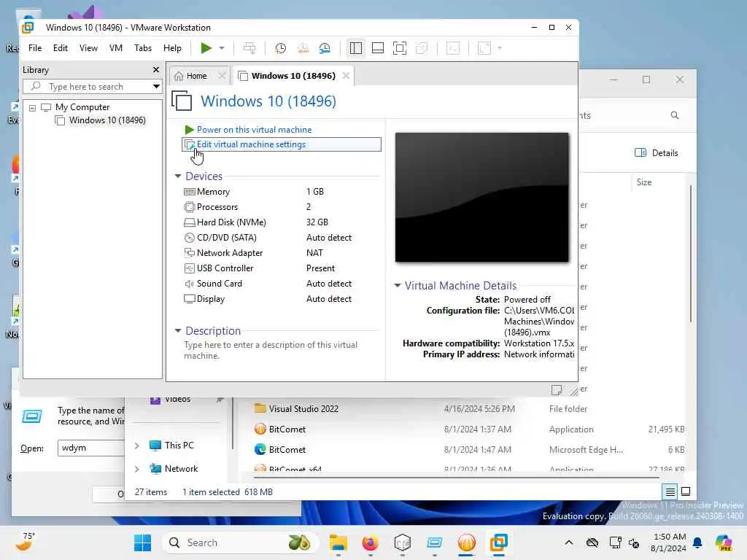
Task: Open the VM menu
Action: [x=116, y=48]
